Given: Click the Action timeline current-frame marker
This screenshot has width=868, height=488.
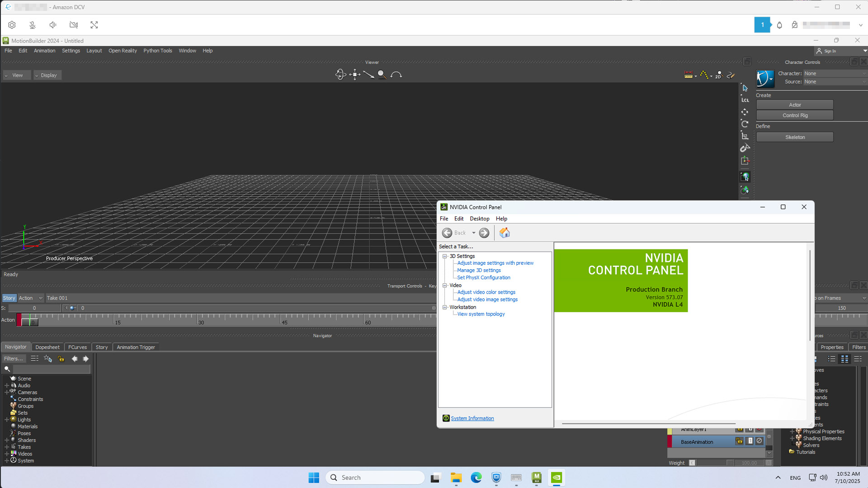Looking at the screenshot, I should tap(29, 322).
